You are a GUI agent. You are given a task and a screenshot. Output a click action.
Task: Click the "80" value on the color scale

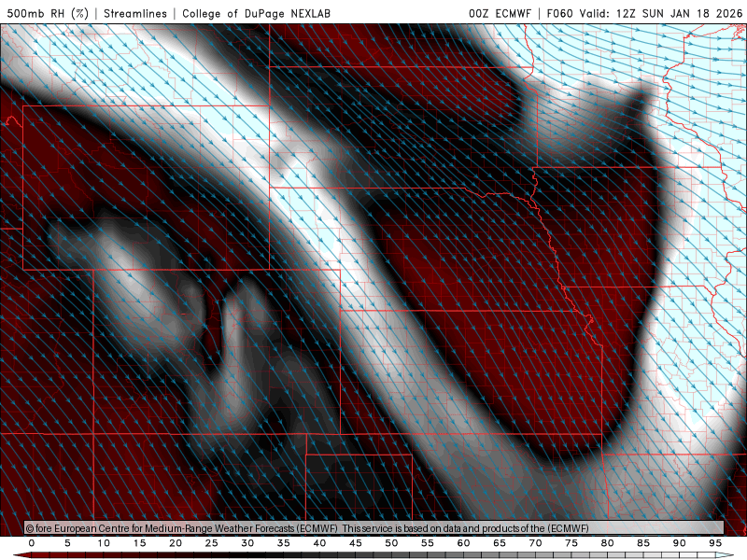point(608,543)
